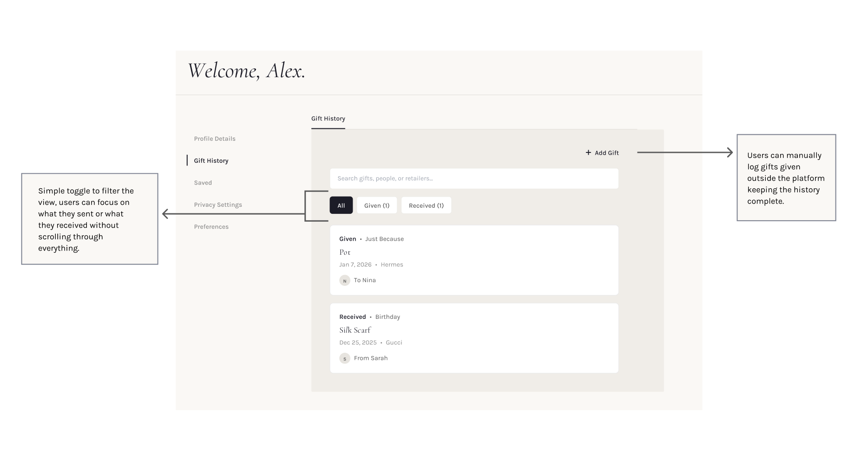Click the Add Gift button
Screen dimensions: 868x475
pyautogui.click(x=602, y=152)
